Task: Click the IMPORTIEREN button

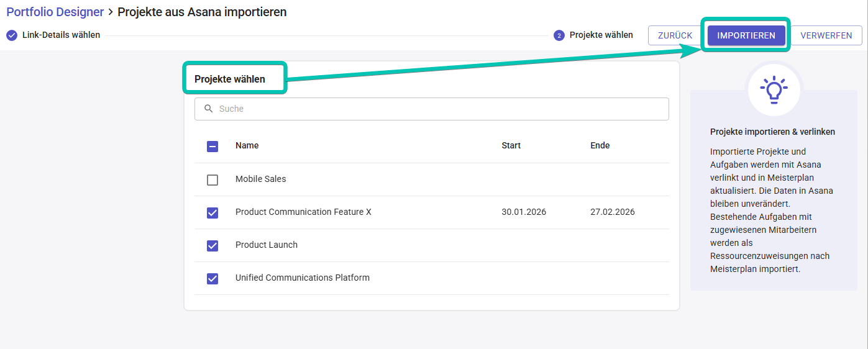Action: coord(746,35)
